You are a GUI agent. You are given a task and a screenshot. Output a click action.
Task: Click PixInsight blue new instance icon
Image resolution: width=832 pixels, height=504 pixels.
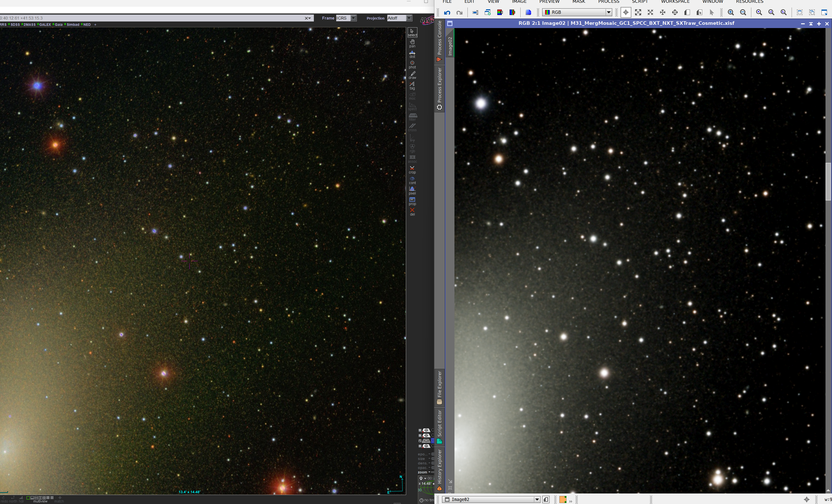click(x=528, y=13)
